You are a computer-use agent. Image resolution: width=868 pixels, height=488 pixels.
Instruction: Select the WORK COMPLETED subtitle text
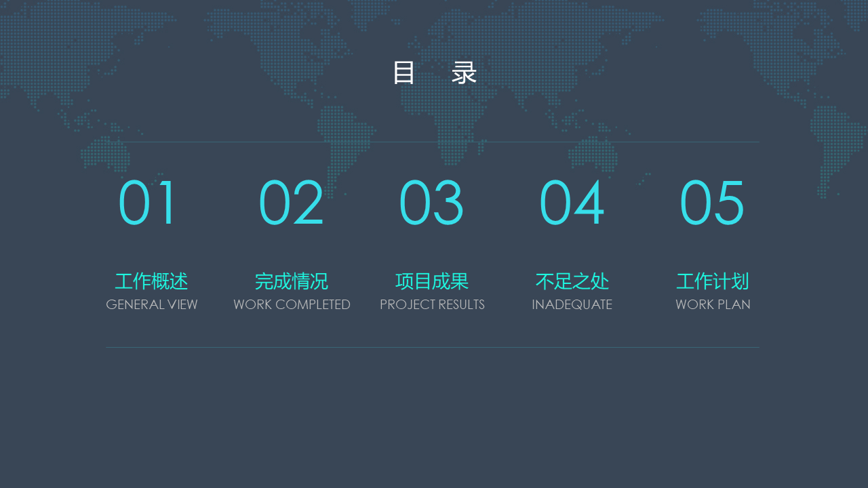(292, 305)
